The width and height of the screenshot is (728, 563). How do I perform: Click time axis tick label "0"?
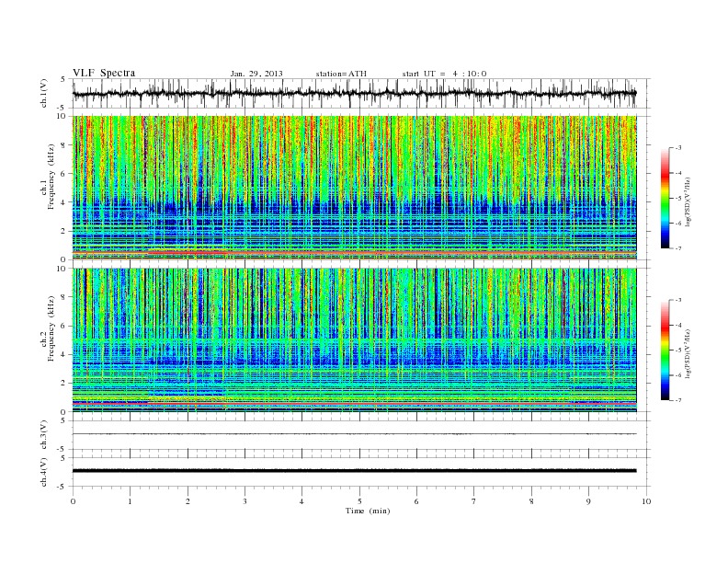(73, 501)
